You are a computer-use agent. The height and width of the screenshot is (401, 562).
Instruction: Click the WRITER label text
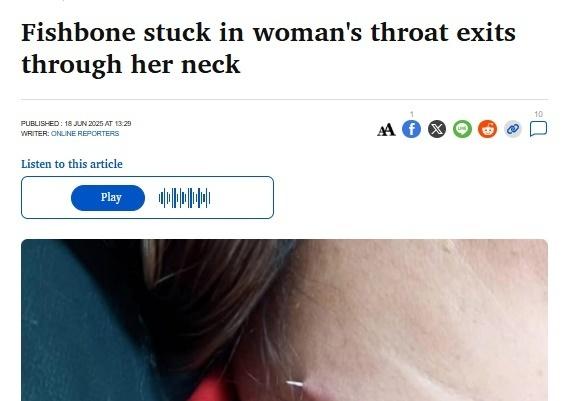[35, 134]
